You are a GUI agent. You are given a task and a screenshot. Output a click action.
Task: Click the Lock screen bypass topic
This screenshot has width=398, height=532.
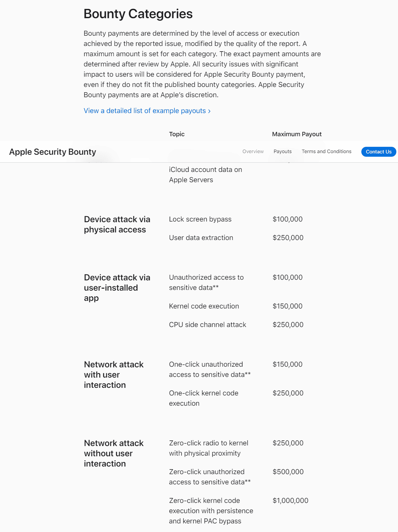pyautogui.click(x=200, y=219)
